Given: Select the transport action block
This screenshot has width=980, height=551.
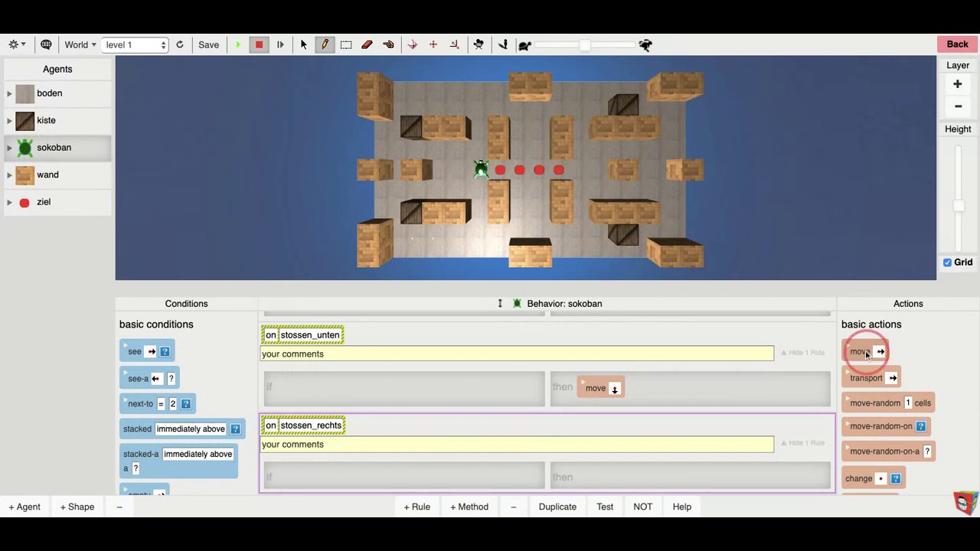Looking at the screenshot, I should coord(871,378).
